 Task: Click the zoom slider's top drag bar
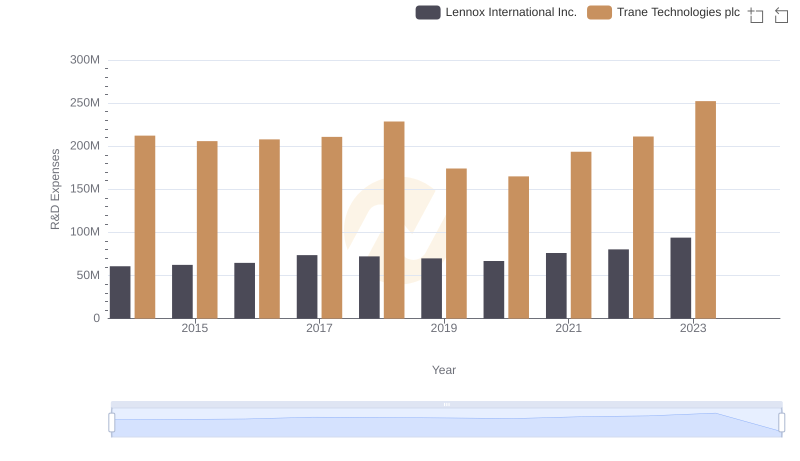446,404
